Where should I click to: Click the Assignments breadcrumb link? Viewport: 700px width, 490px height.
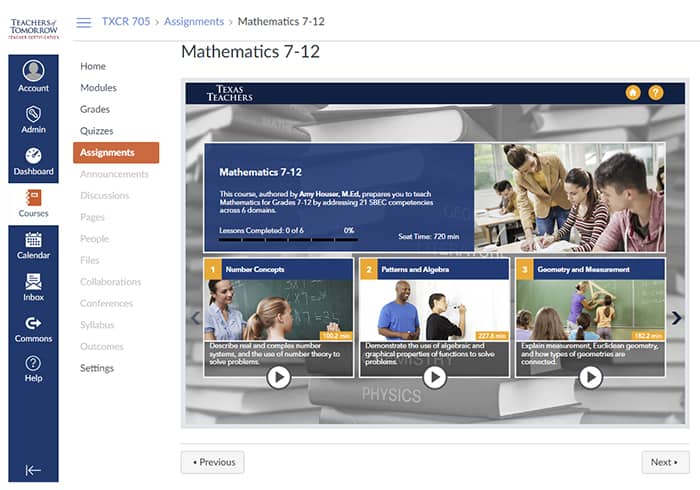(x=194, y=21)
